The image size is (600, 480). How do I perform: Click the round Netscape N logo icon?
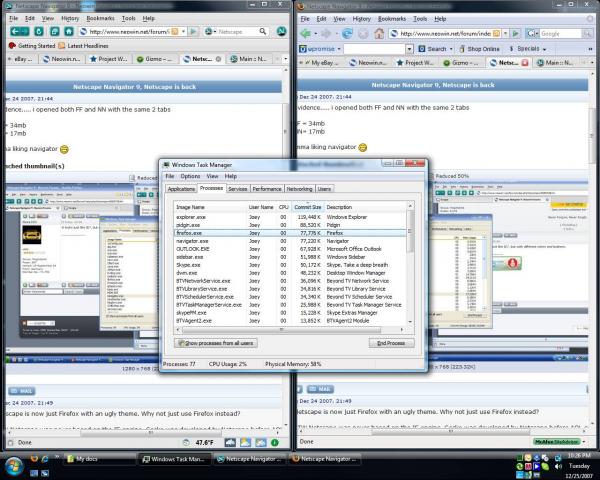tap(281, 31)
